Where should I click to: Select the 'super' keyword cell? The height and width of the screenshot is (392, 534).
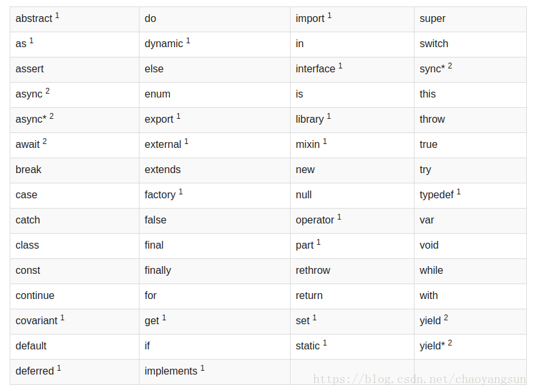pos(470,19)
